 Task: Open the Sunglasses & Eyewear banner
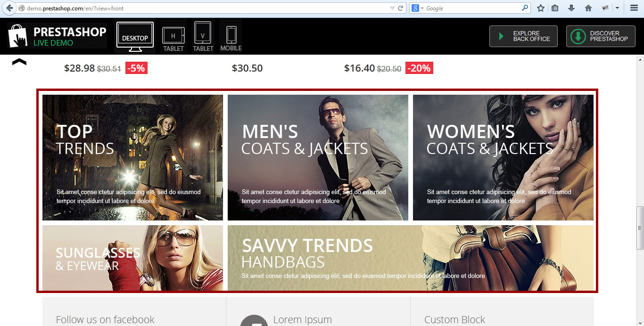coord(132,258)
